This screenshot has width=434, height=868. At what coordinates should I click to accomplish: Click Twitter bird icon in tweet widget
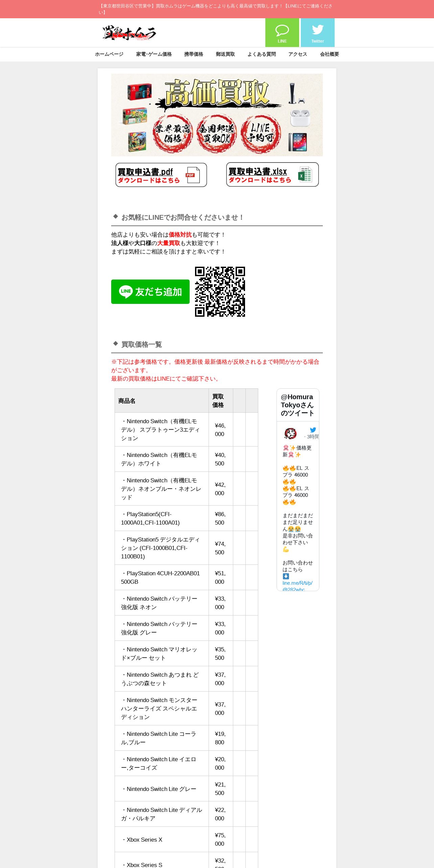pos(313,430)
